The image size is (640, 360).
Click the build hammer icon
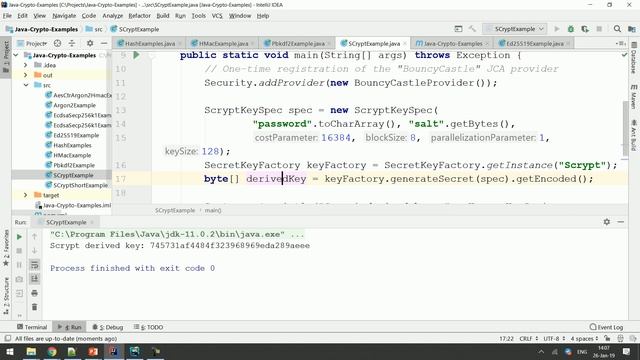[x=472, y=29]
